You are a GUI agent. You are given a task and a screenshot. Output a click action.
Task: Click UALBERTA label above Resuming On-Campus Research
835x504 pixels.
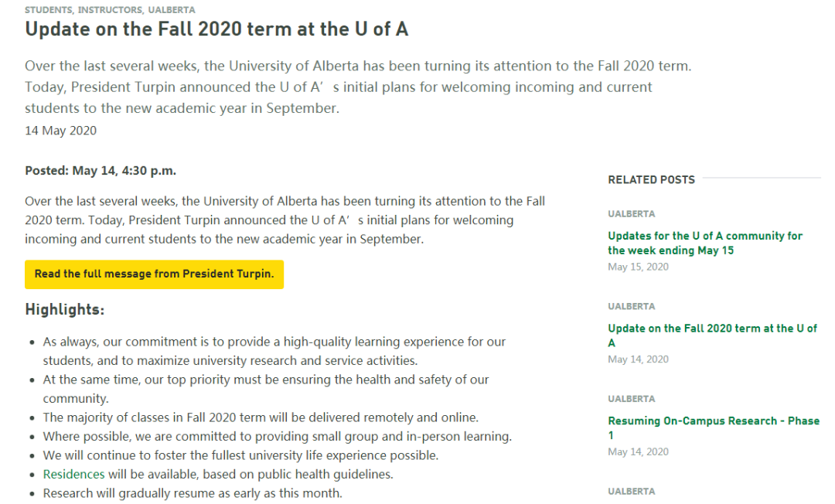(x=632, y=399)
